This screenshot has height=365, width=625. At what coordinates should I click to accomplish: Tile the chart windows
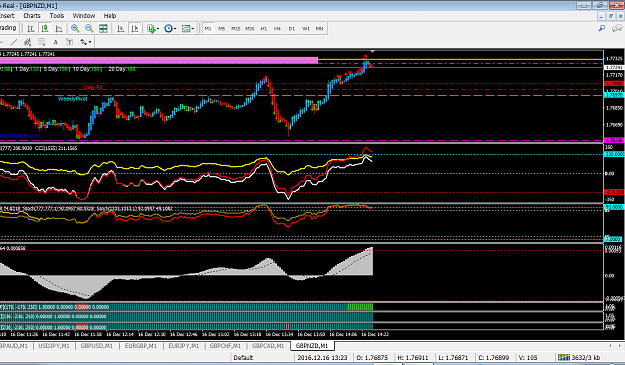[x=103, y=28]
